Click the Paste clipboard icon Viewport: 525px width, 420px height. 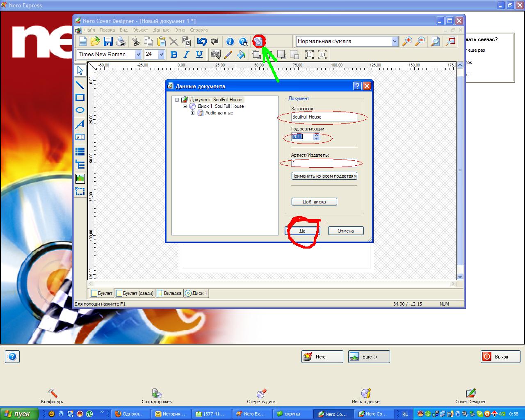pyautogui.click(x=161, y=41)
